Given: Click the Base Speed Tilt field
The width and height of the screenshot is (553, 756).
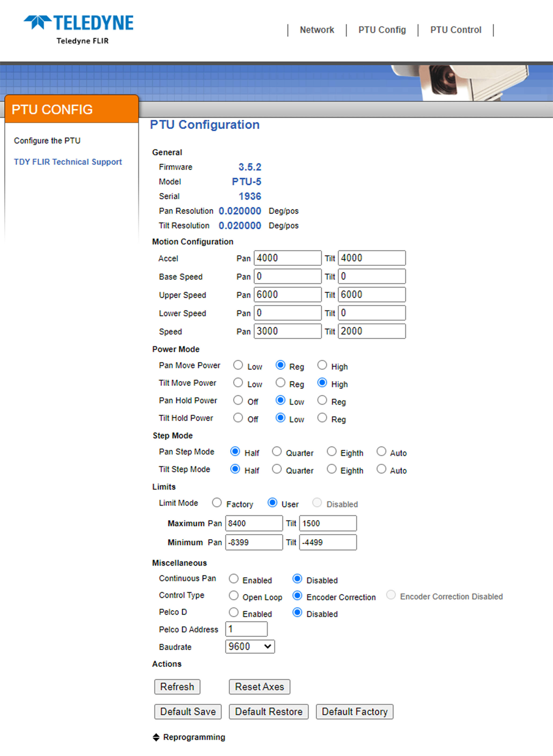Looking at the screenshot, I should [372, 276].
